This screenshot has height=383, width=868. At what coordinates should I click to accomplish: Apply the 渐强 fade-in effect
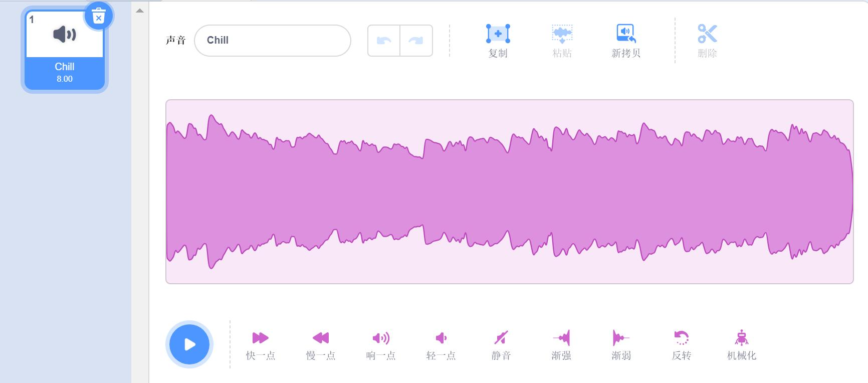click(x=561, y=338)
